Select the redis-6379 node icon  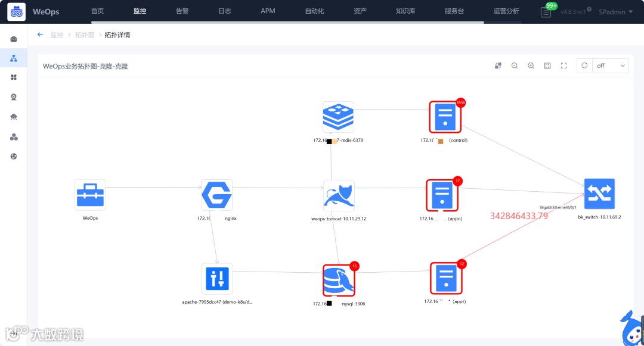pyautogui.click(x=338, y=117)
